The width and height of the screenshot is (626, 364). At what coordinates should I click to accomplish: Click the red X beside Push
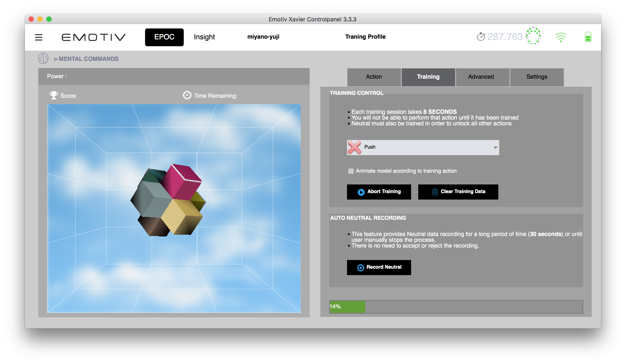[354, 147]
